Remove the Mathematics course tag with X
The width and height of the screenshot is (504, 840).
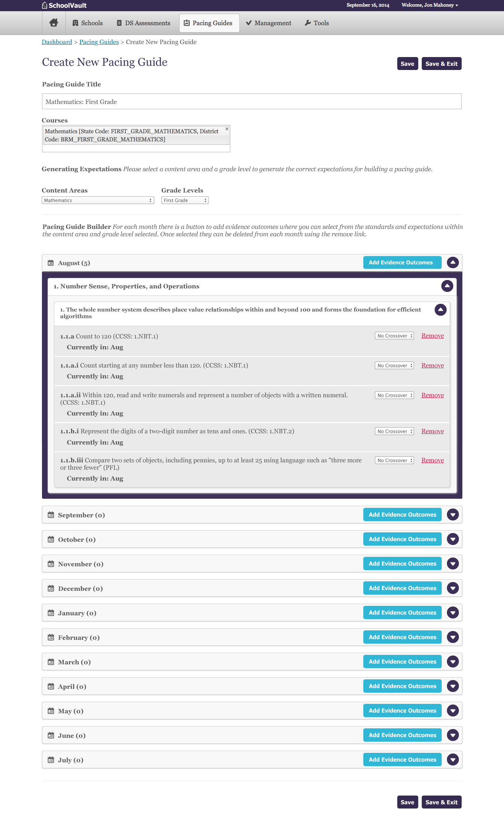(227, 129)
